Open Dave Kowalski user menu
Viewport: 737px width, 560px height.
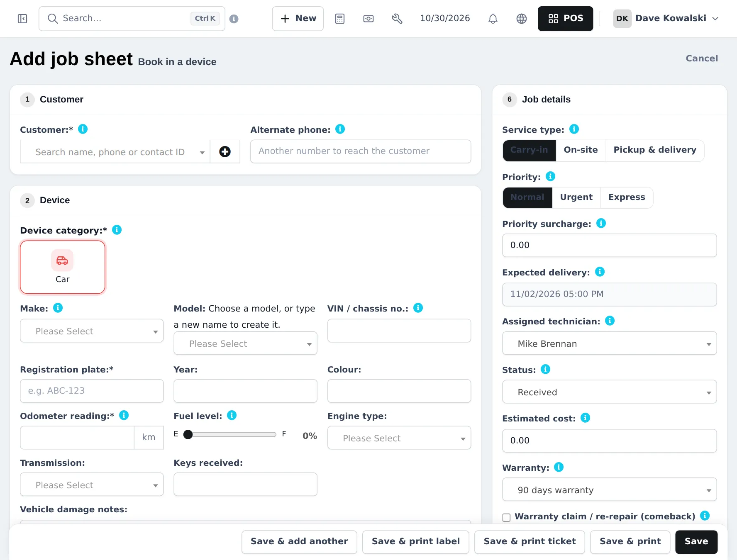(x=666, y=19)
